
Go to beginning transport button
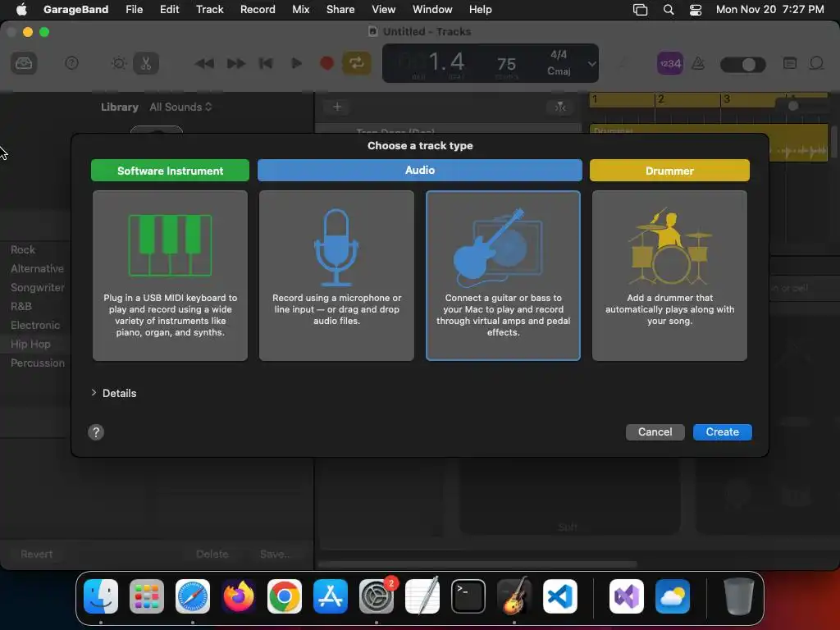tap(266, 64)
